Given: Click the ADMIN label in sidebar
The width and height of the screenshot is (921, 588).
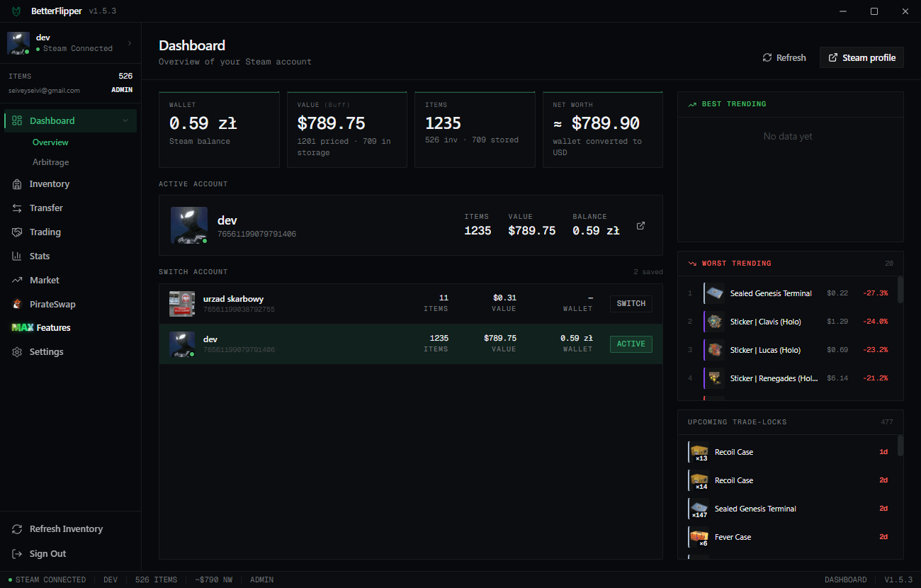Looking at the screenshot, I should [122, 90].
